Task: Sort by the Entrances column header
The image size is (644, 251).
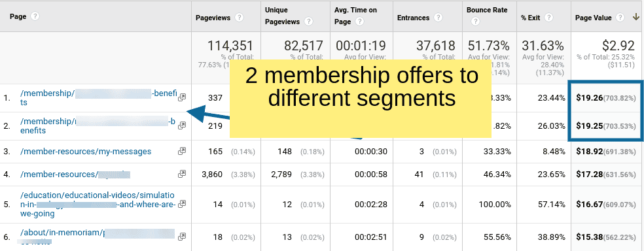Action: pos(413,18)
